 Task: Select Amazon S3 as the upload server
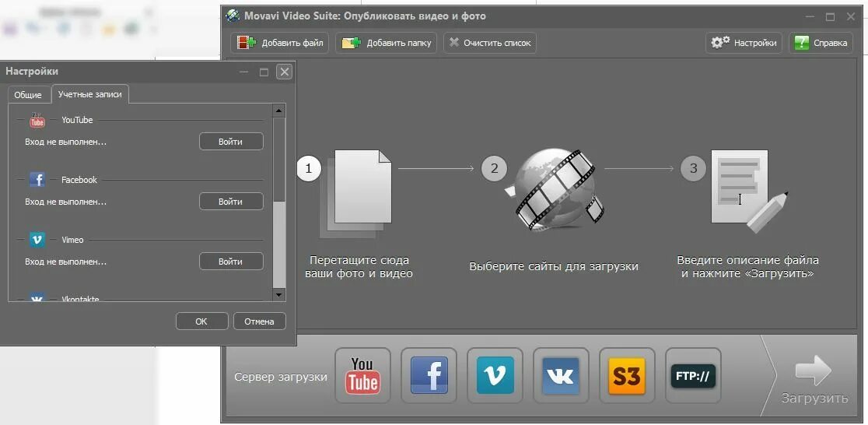[627, 376]
